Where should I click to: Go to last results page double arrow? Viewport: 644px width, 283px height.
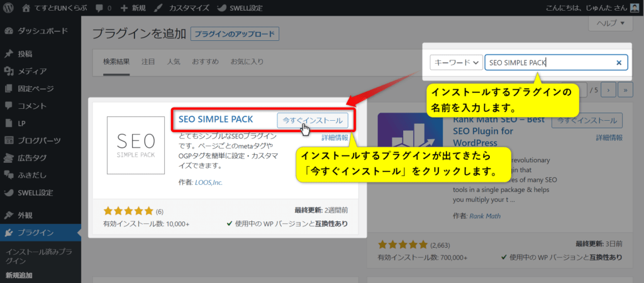626,89
